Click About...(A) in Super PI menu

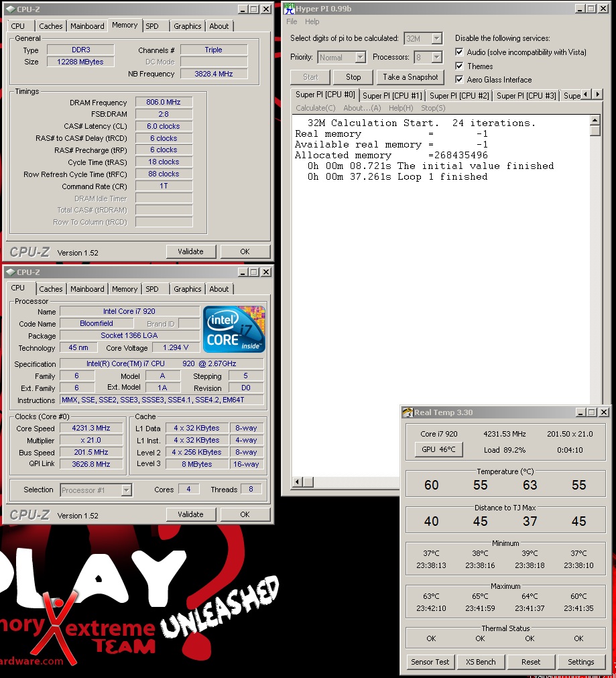tap(362, 108)
